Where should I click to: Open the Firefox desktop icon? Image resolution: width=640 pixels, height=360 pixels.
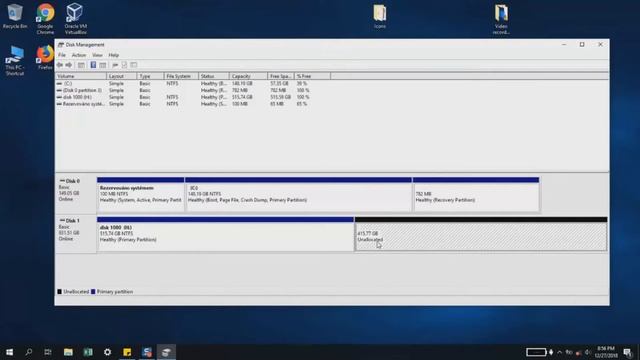[x=45, y=58]
